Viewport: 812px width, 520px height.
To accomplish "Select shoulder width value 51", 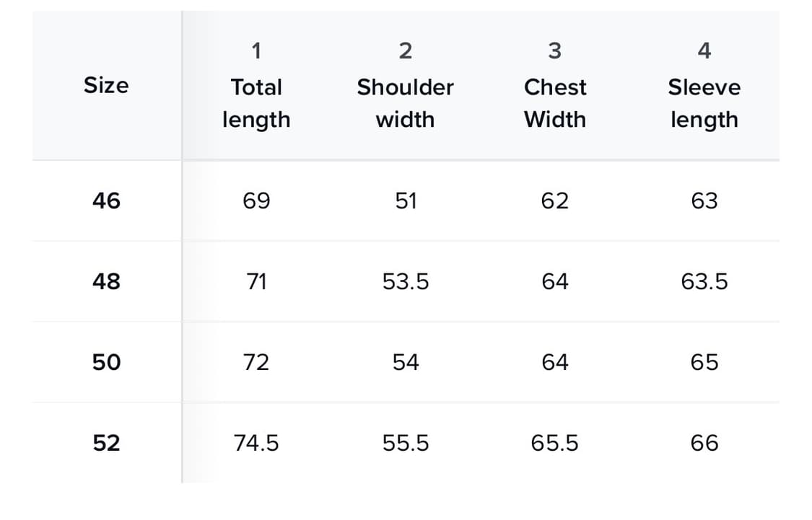I will (x=406, y=200).
